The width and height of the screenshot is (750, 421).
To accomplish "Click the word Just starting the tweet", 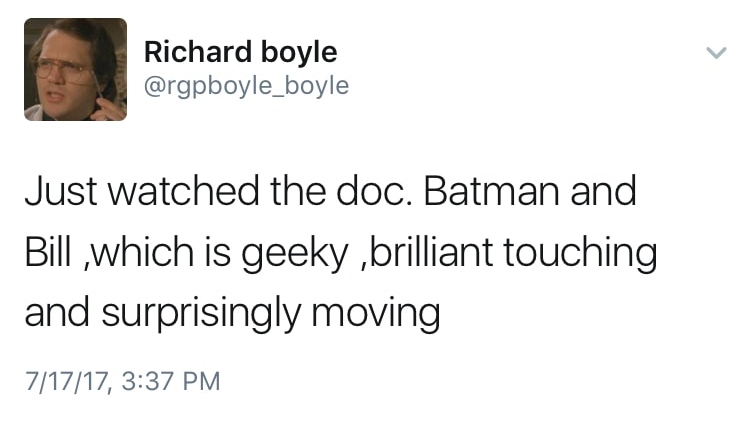I will 60,191.
